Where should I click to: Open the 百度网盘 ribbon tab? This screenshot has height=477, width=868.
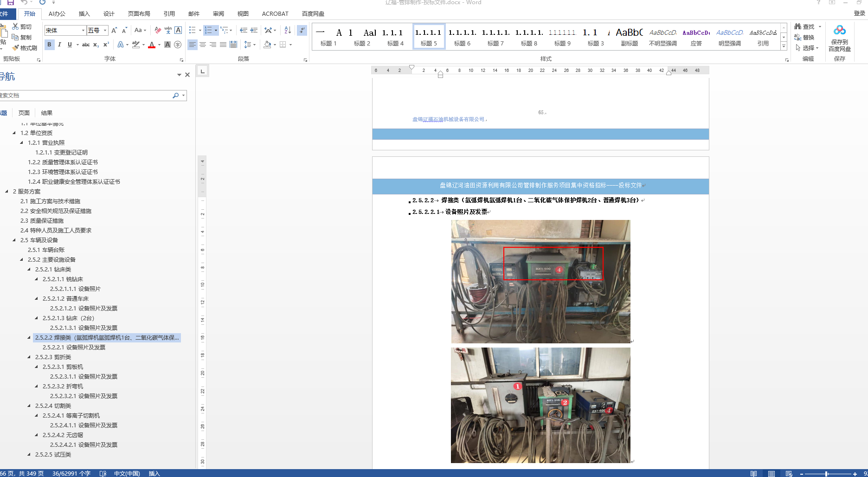point(313,14)
